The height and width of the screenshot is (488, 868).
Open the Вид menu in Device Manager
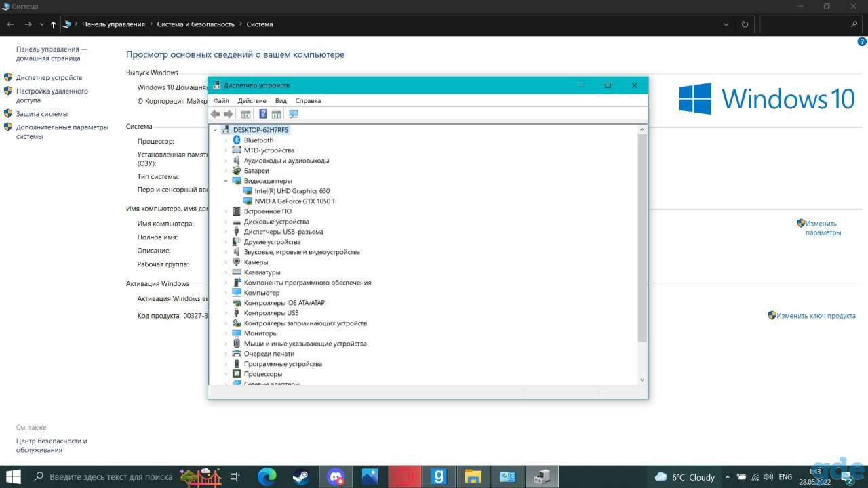281,101
